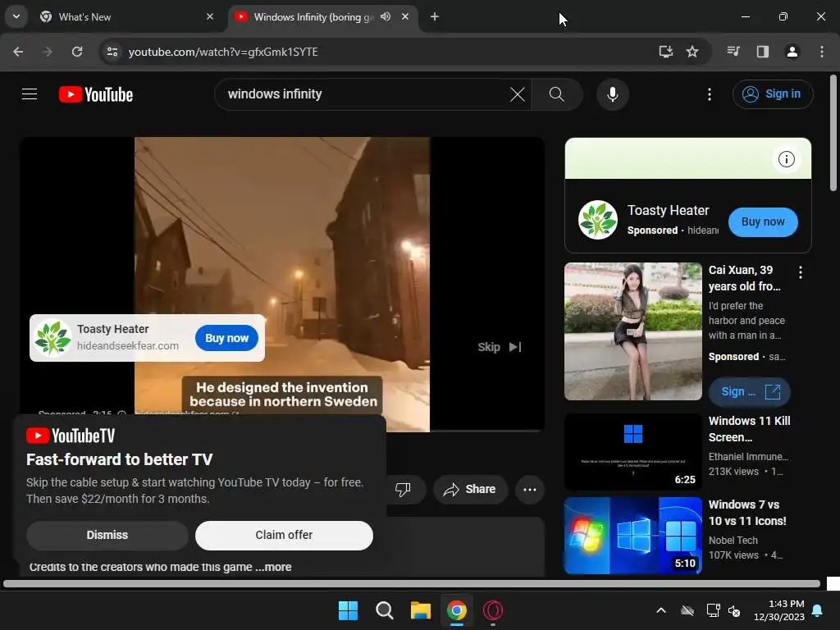Claim the YouTube TV offer

284,535
